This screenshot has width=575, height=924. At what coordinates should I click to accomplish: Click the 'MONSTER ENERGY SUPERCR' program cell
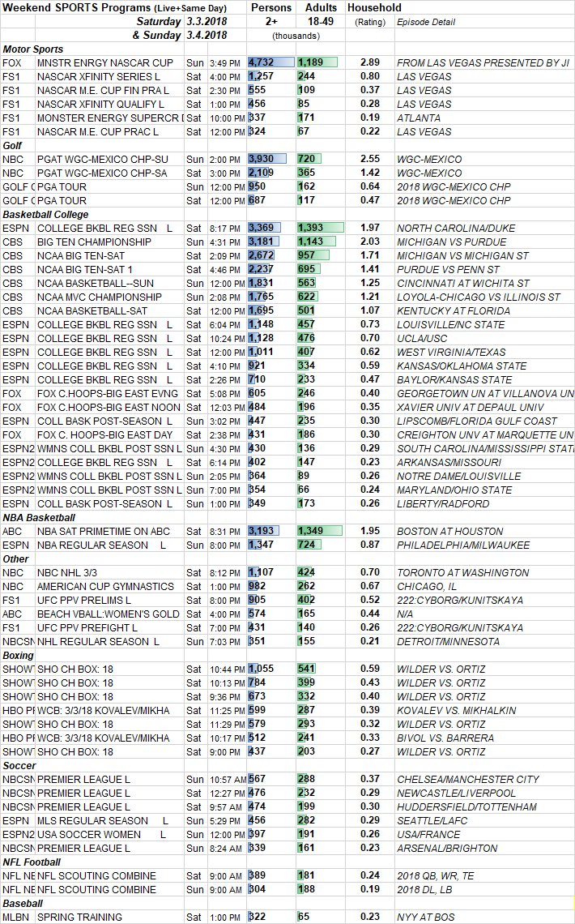tap(108, 118)
